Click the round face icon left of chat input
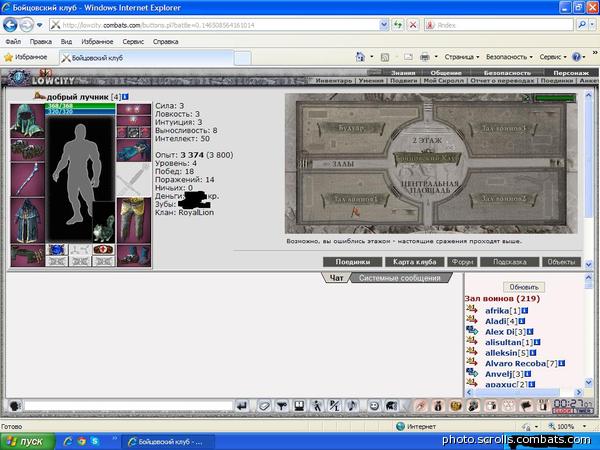Image resolution: width=600 pixels, height=450 pixels. tap(15, 406)
